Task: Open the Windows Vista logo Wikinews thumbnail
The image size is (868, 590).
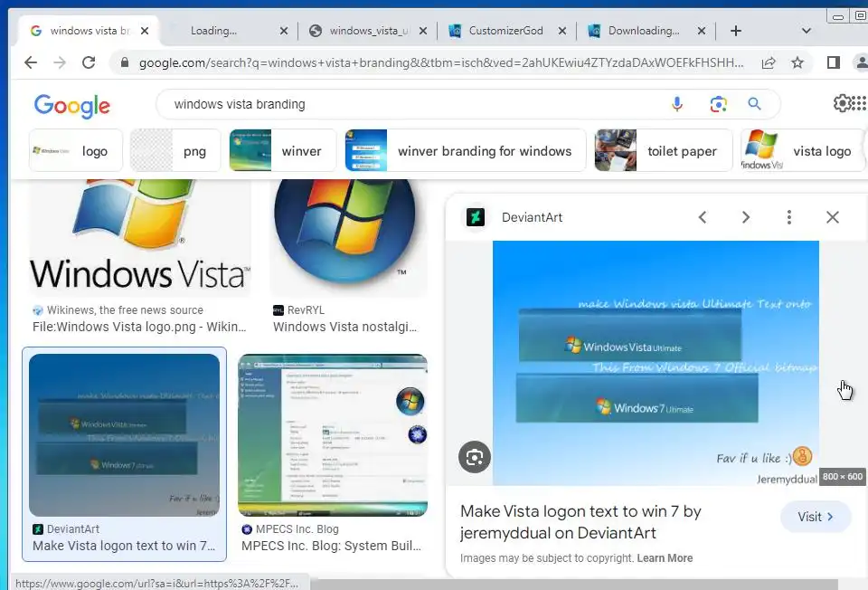Action: tap(140, 238)
